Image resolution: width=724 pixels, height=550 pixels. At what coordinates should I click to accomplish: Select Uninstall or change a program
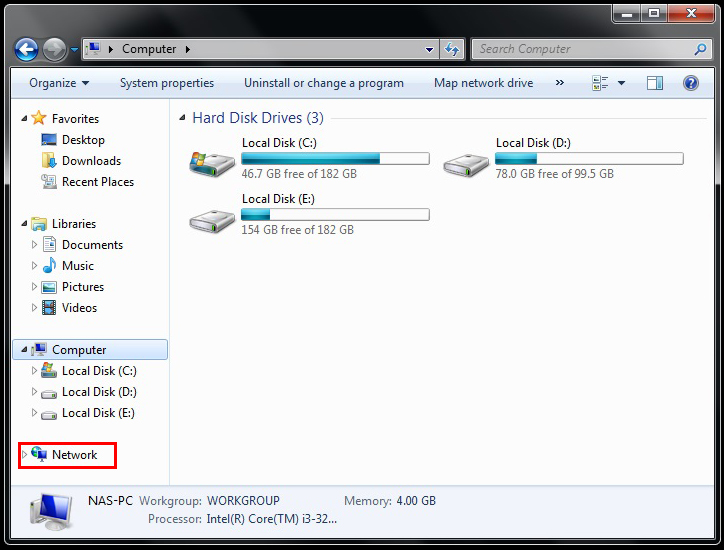[x=324, y=83]
